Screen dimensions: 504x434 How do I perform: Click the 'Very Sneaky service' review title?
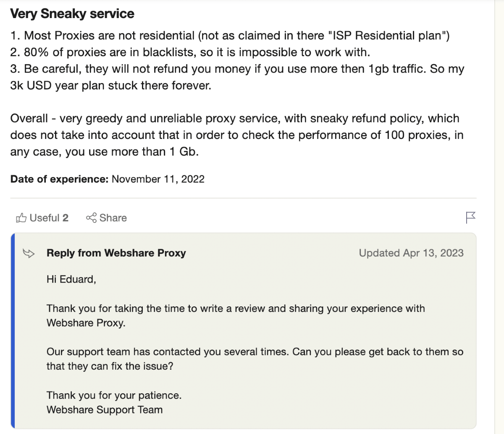tap(72, 13)
